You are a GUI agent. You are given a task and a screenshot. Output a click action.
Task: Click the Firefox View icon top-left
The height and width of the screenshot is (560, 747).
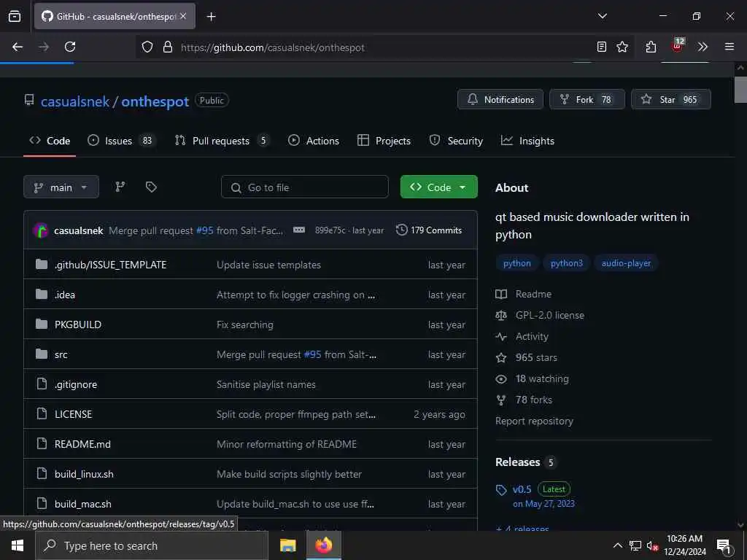click(15, 16)
